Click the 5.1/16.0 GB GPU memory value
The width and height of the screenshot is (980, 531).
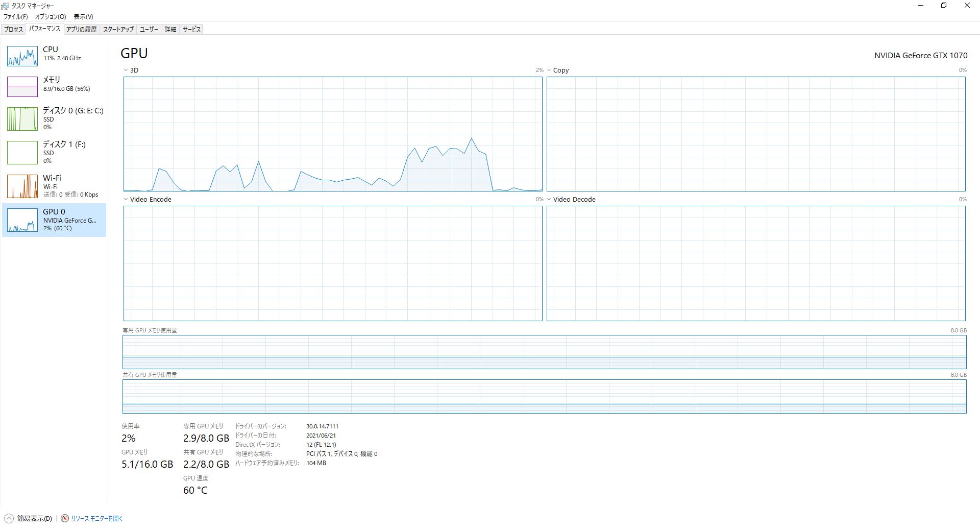coord(148,465)
